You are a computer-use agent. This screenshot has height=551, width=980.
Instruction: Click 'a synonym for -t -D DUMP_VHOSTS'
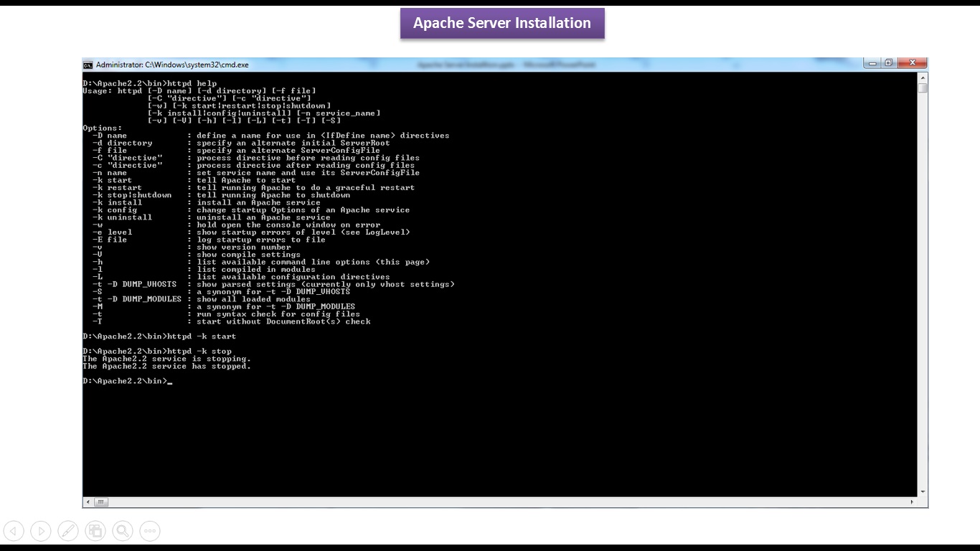274,291
